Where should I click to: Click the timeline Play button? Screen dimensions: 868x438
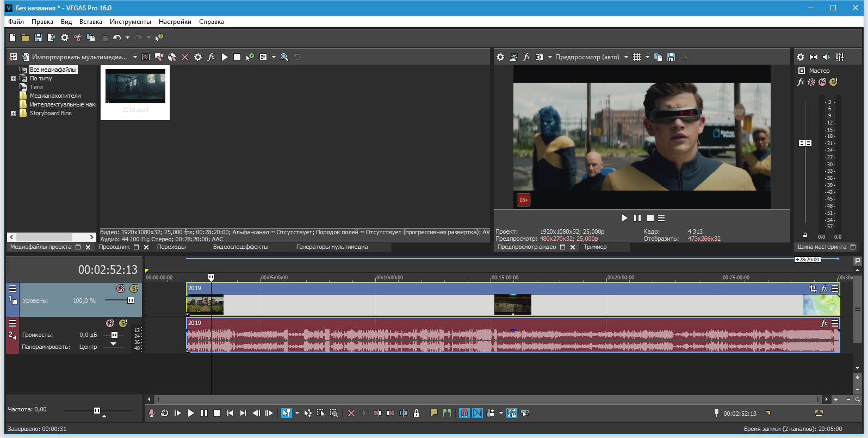(191, 413)
